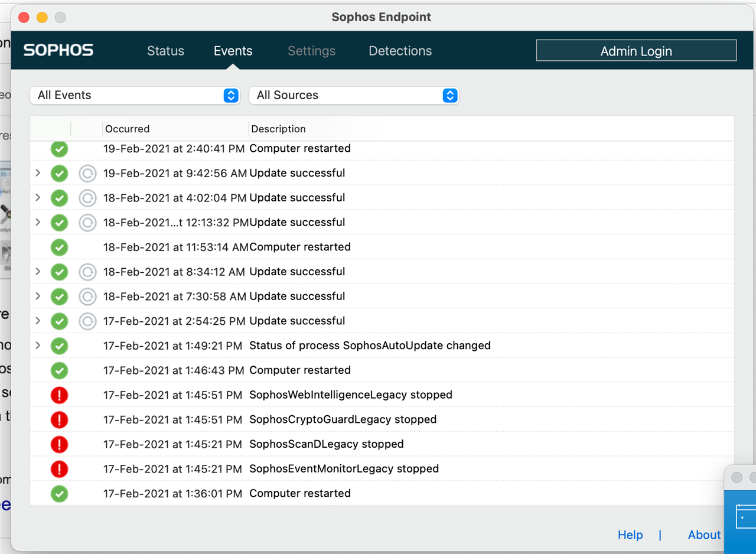Click green check icon for 12:13:32 PM update

(x=59, y=223)
